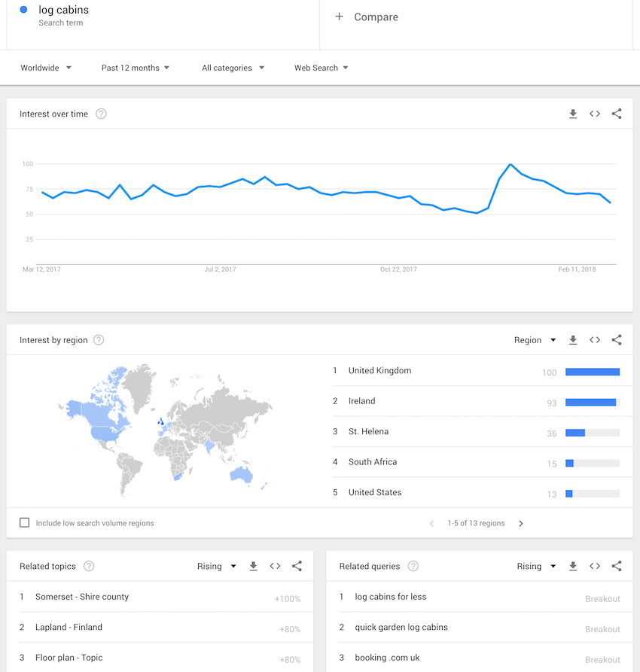The width and height of the screenshot is (640, 672).
Task: Download Interest by region data
Action: tap(573, 340)
